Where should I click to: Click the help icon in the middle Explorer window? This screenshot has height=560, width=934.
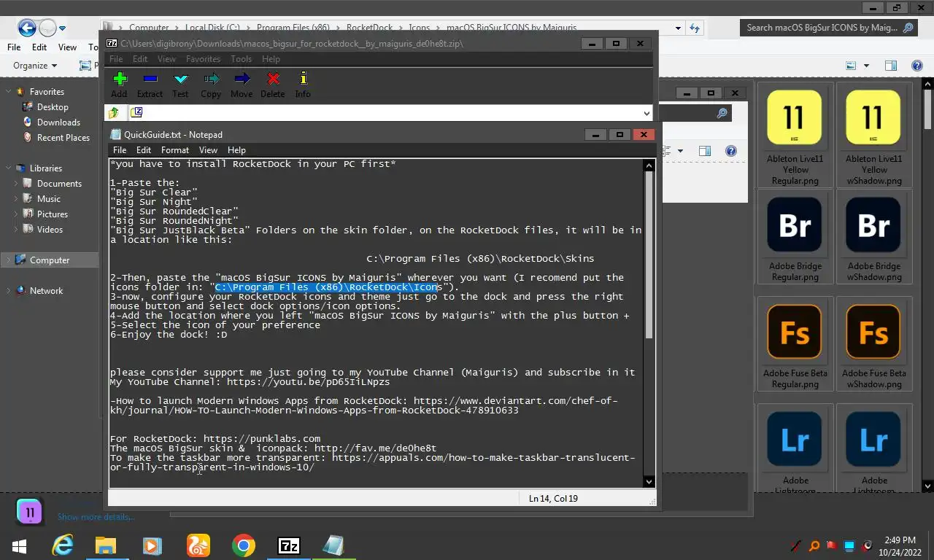click(730, 151)
